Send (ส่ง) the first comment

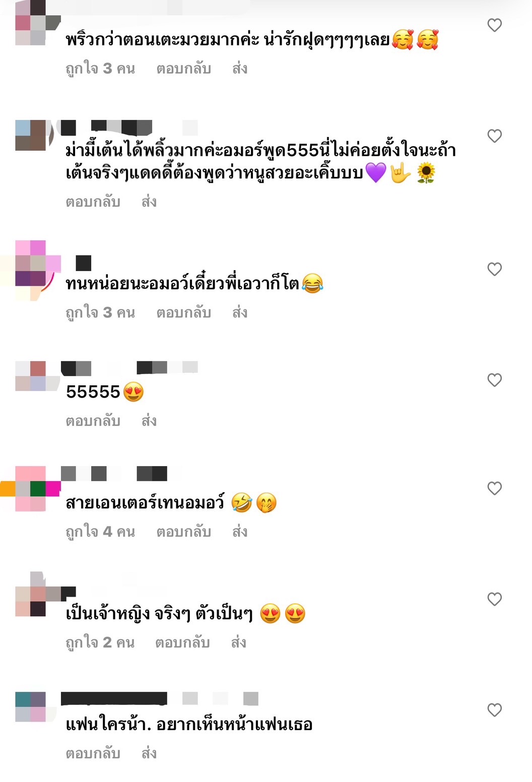240,69
